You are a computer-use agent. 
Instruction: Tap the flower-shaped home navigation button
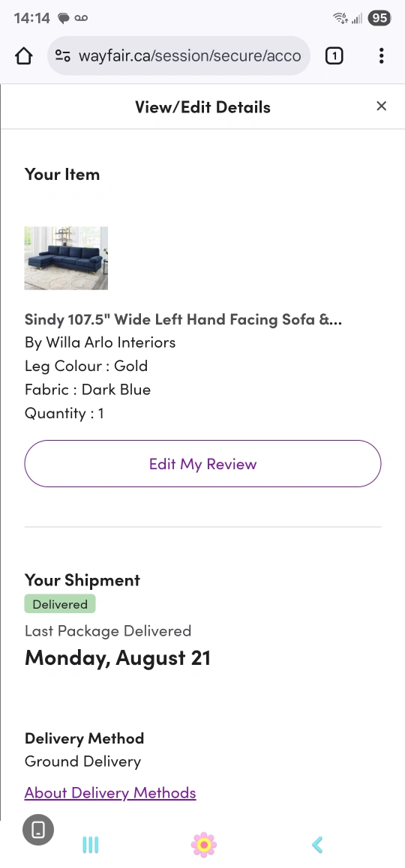[203, 845]
